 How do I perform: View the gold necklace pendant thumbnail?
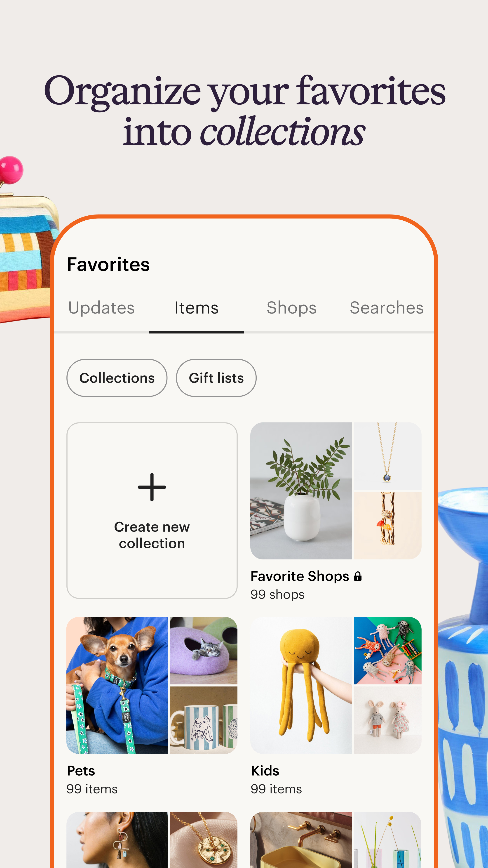(x=388, y=456)
